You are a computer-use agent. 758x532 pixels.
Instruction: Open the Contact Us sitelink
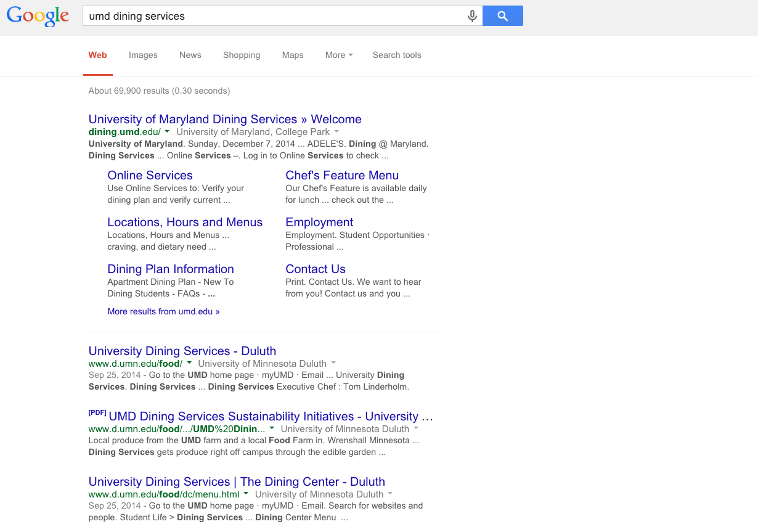pos(316,269)
